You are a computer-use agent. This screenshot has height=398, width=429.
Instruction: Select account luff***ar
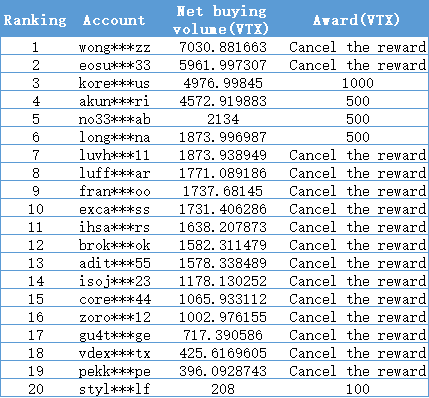114,173
